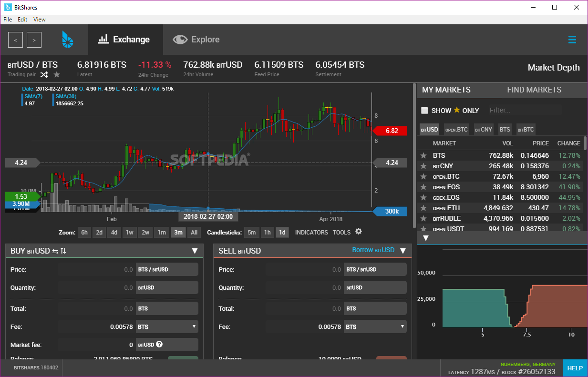Viewport: 588px width, 377px height.
Task: Star the OPEN.EOS market row
Action: [423, 187]
